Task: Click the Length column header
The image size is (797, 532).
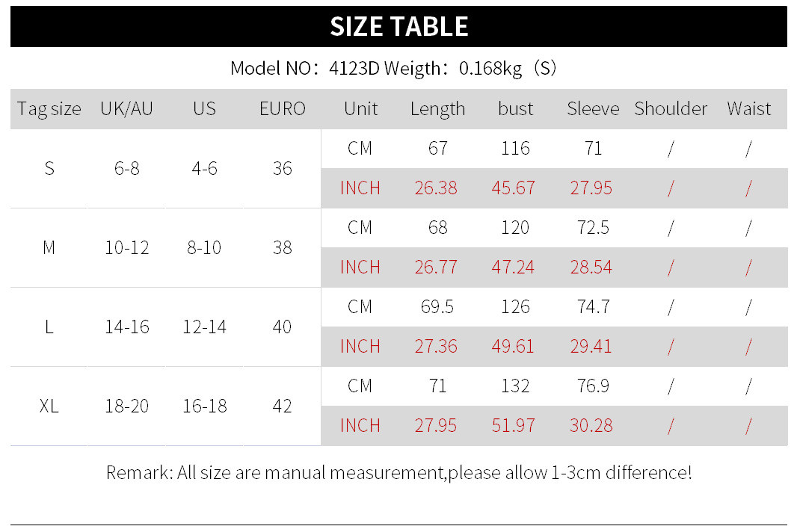Action: 437,109
